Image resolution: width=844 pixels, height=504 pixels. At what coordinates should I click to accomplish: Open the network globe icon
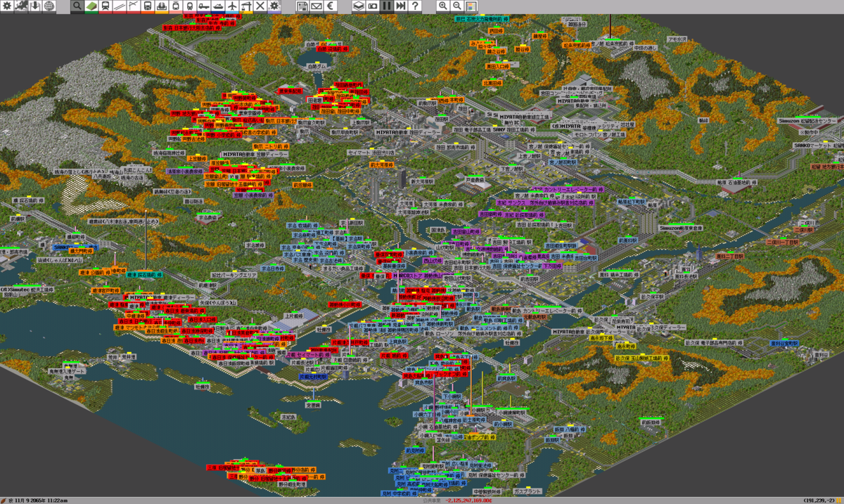pyautogui.click(x=49, y=6)
